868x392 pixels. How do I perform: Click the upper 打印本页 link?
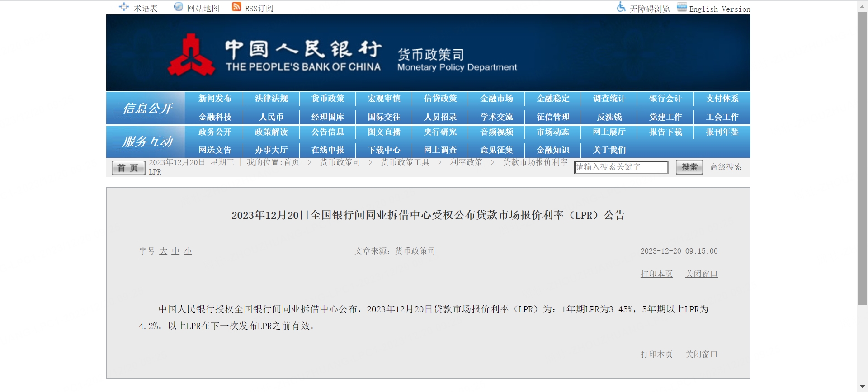(x=657, y=274)
